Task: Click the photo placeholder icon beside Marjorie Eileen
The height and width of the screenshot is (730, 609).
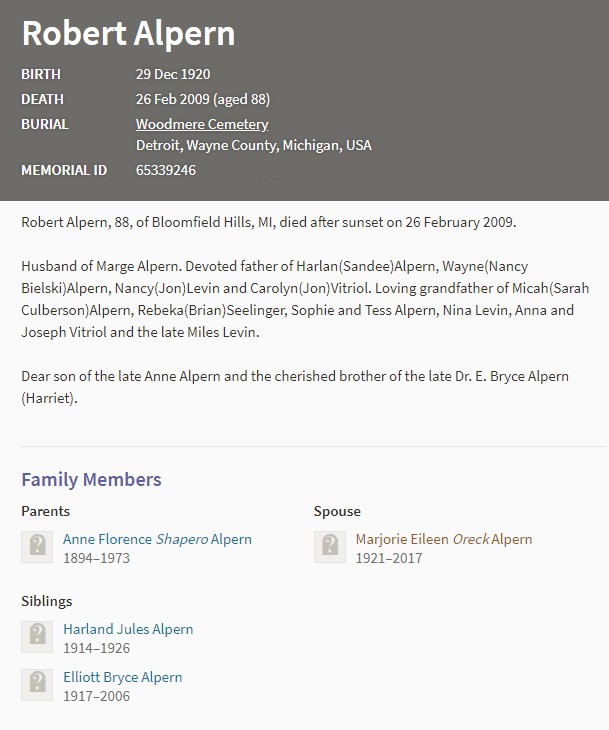Action: pos(330,546)
